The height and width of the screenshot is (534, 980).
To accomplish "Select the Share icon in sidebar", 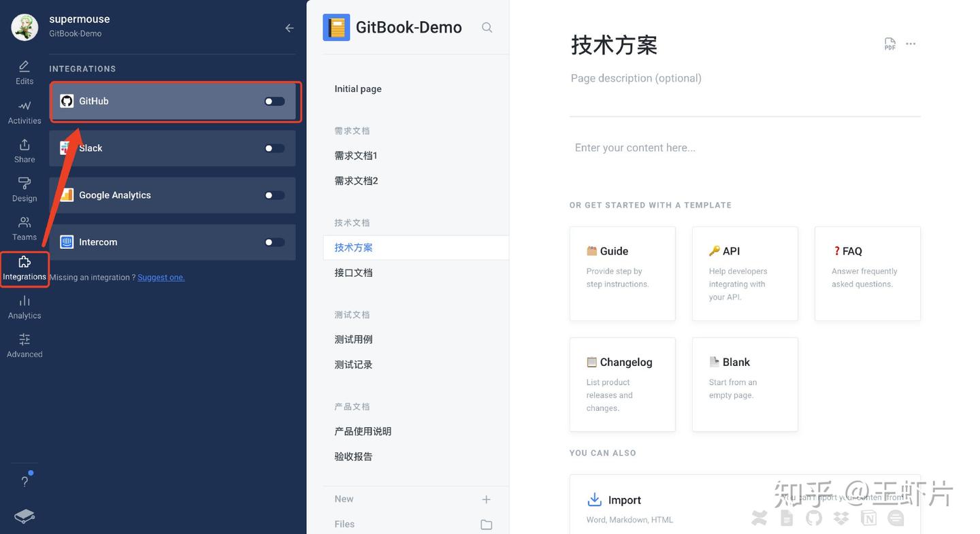I will (24, 149).
